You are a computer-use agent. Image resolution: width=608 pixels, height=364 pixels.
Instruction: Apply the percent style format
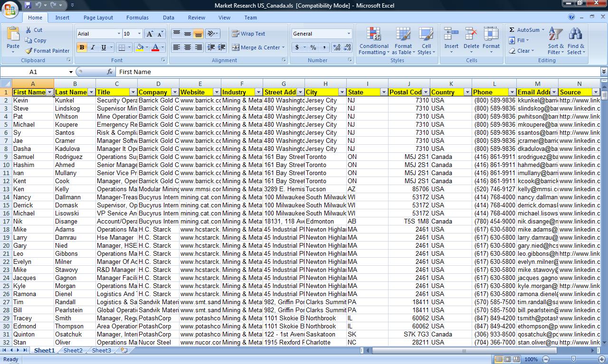(x=313, y=47)
